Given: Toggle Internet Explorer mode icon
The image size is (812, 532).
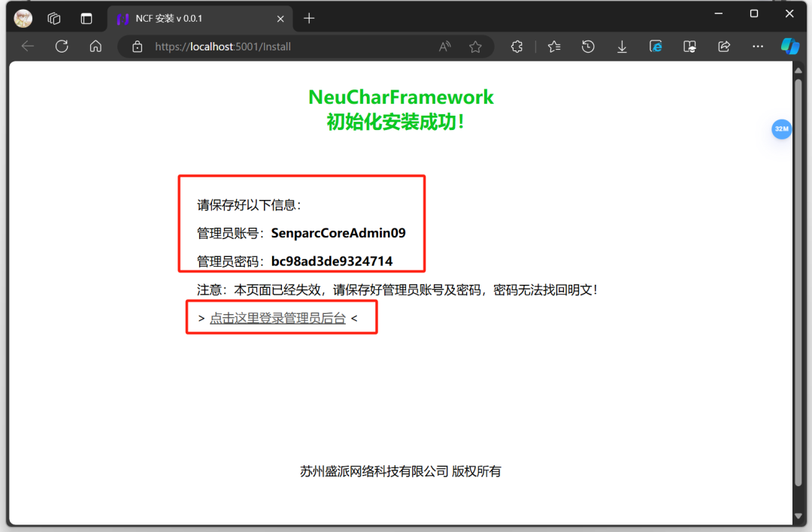Looking at the screenshot, I should pyautogui.click(x=656, y=47).
